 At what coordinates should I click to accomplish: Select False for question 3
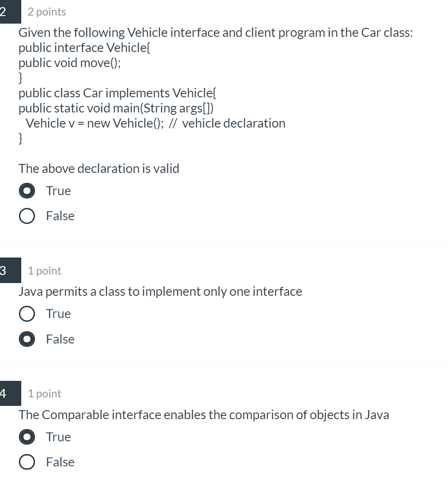pyautogui.click(x=26, y=339)
